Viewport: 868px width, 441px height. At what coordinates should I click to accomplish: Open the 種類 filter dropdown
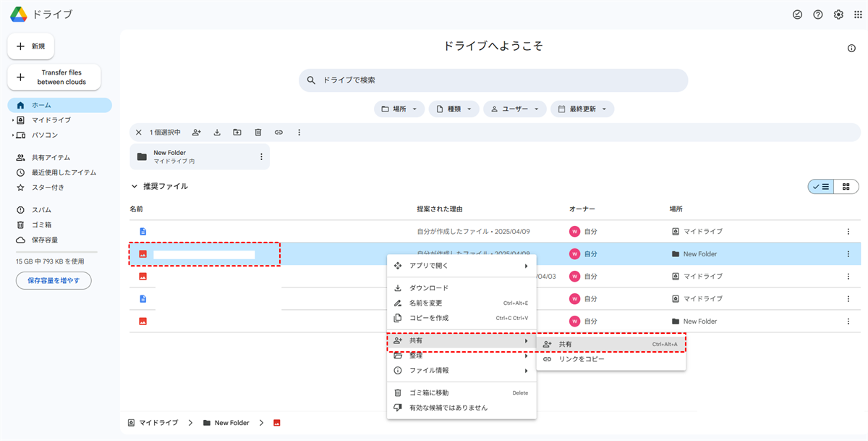[454, 109]
